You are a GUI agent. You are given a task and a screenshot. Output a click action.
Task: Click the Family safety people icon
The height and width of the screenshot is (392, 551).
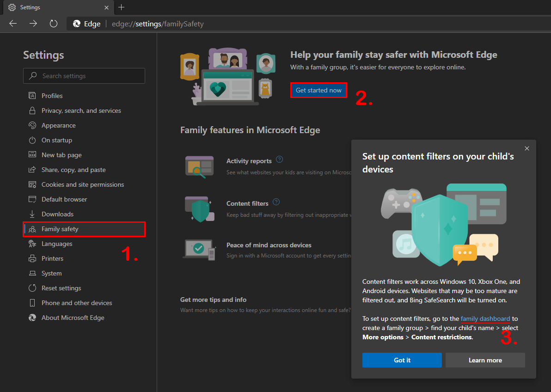point(32,229)
